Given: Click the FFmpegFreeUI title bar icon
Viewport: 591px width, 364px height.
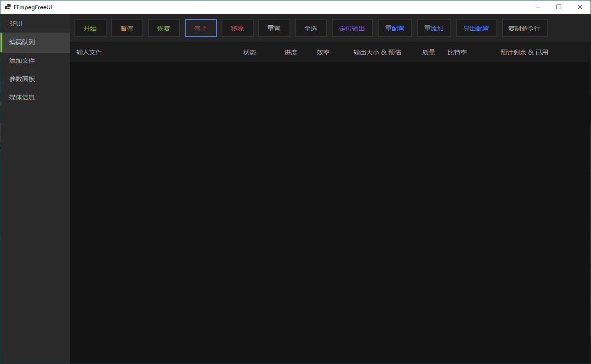Looking at the screenshot, I should click(x=7, y=7).
